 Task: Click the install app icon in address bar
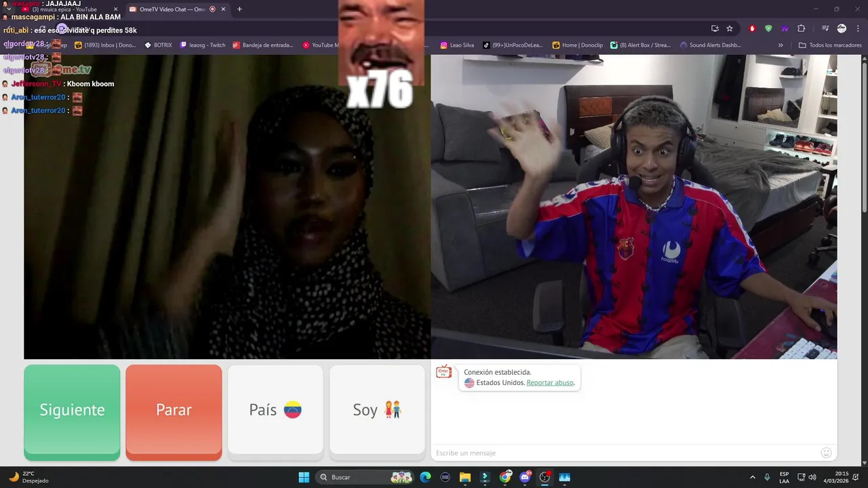click(x=715, y=28)
